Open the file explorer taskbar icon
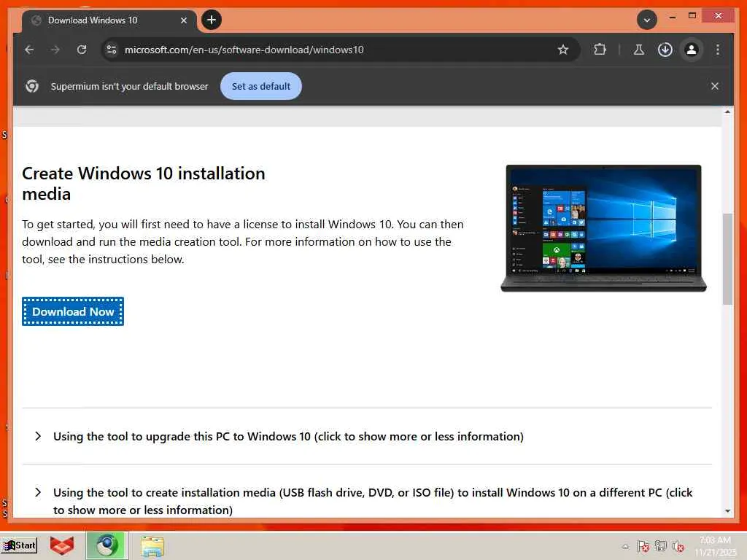 point(152,546)
